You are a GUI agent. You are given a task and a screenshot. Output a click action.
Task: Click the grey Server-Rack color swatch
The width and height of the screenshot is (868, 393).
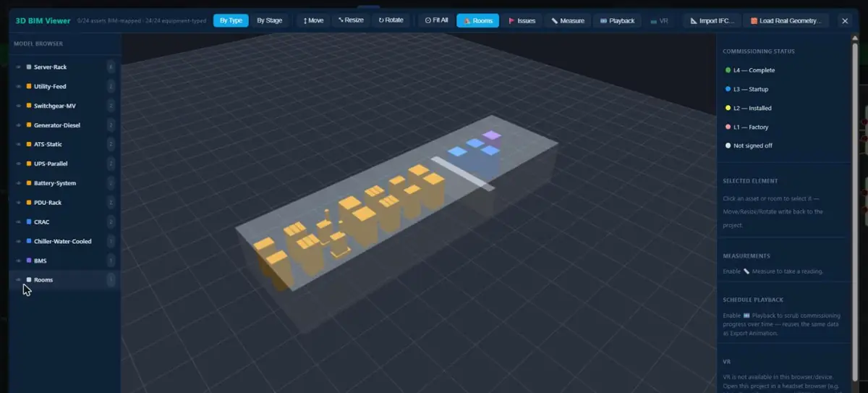coord(29,67)
